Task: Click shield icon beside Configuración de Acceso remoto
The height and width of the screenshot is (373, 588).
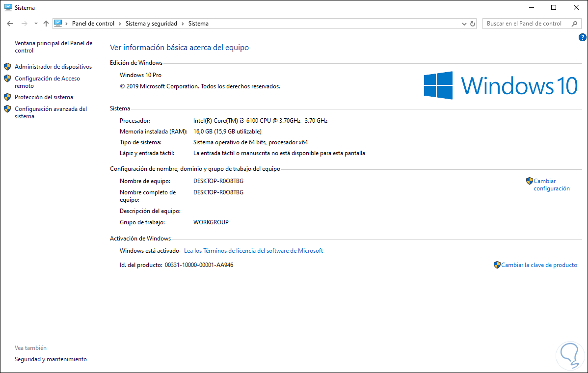Action: [x=7, y=79]
